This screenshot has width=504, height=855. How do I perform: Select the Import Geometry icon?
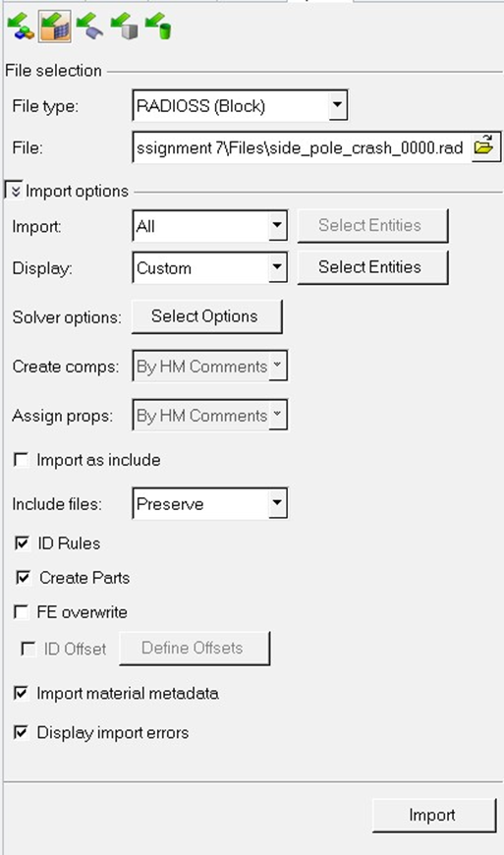coord(89,27)
